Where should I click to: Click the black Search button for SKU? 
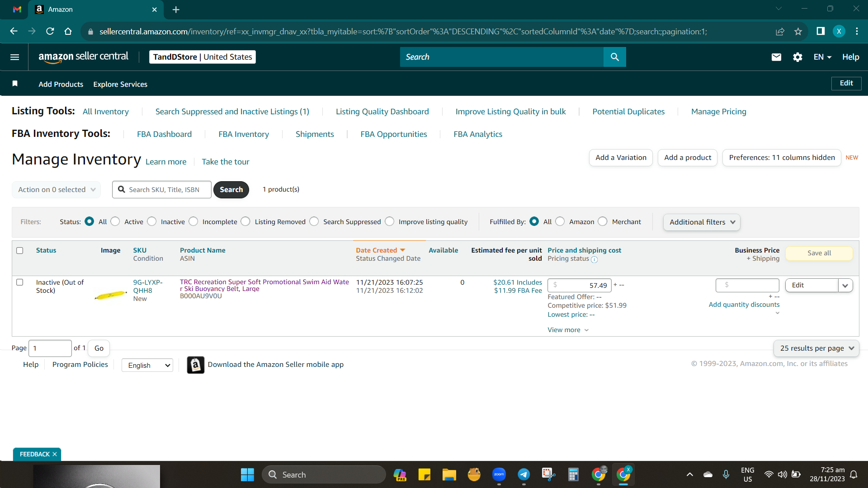coord(231,190)
